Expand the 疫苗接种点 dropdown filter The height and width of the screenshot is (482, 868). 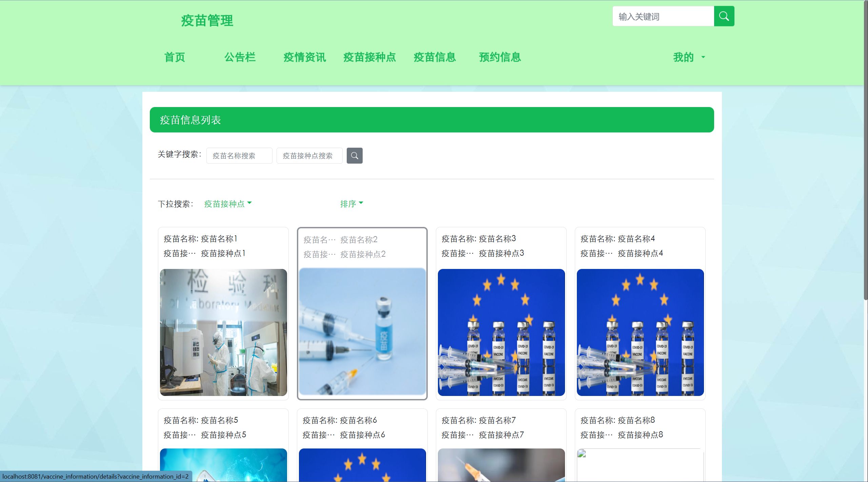tap(228, 204)
